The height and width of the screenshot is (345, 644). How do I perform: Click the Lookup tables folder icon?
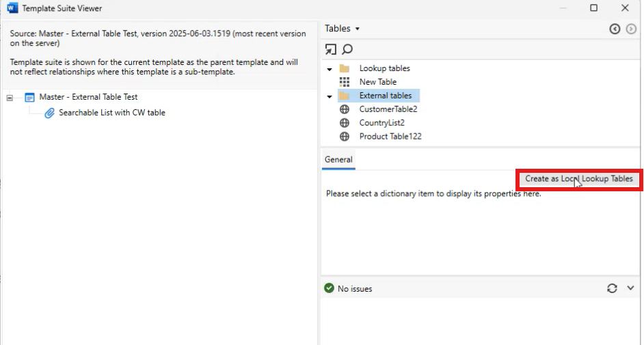tap(345, 68)
